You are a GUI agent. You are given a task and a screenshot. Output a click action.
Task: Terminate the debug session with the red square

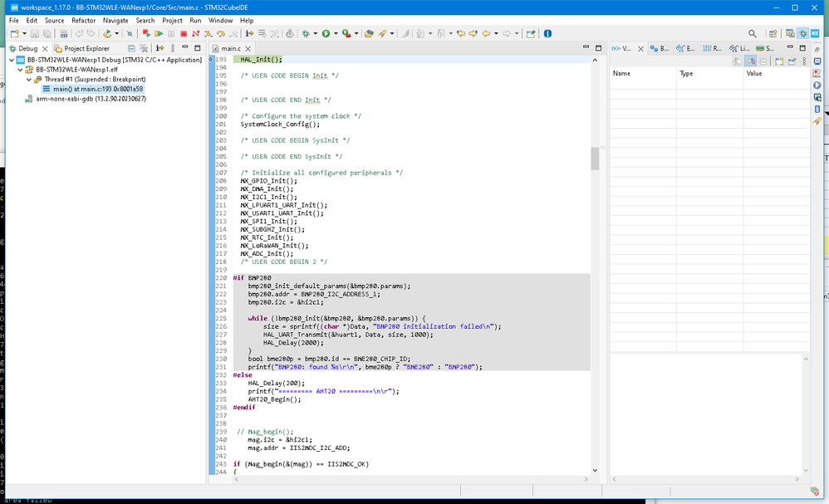tap(184, 34)
